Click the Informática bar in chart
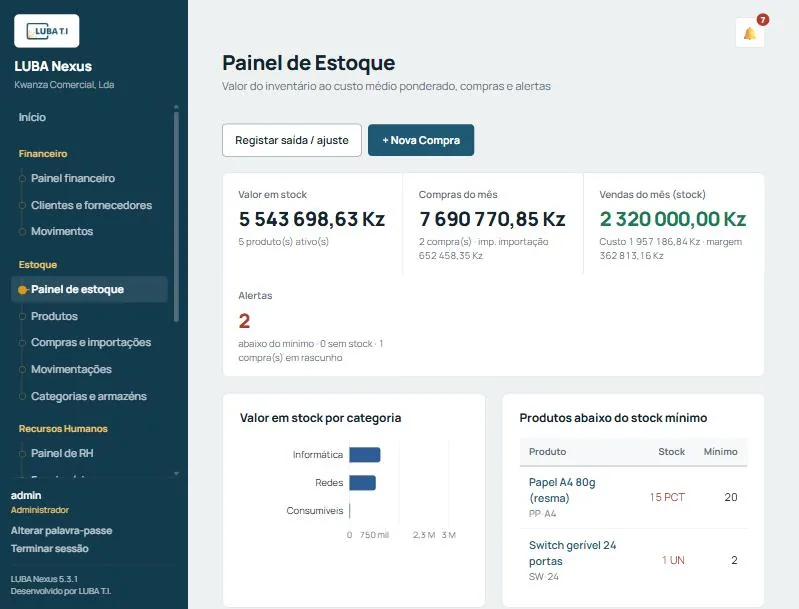 tap(364, 455)
